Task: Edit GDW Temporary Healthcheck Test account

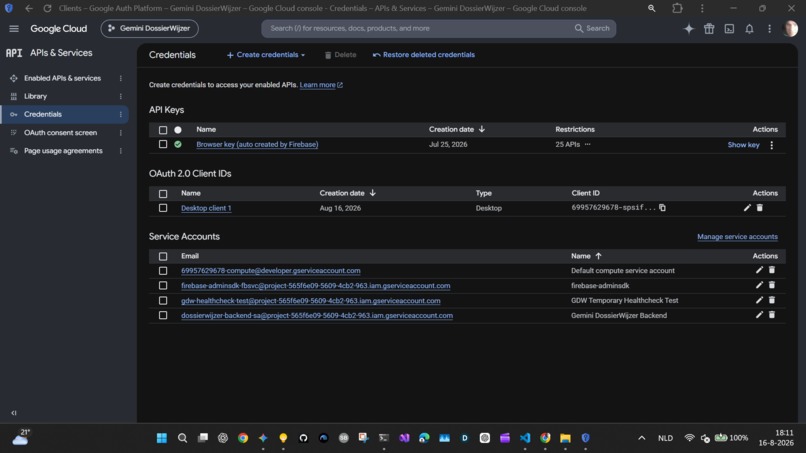Action: tap(759, 300)
